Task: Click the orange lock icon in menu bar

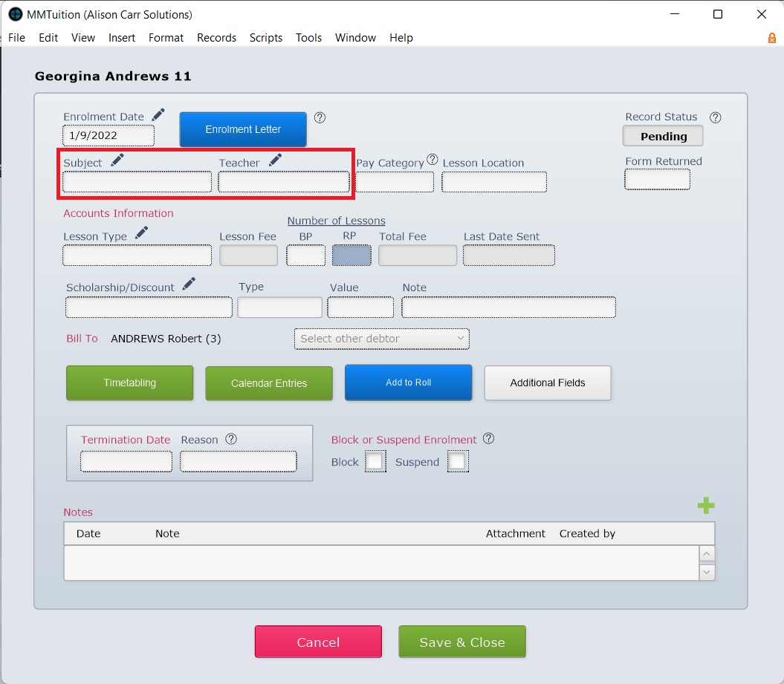Action: (772, 38)
